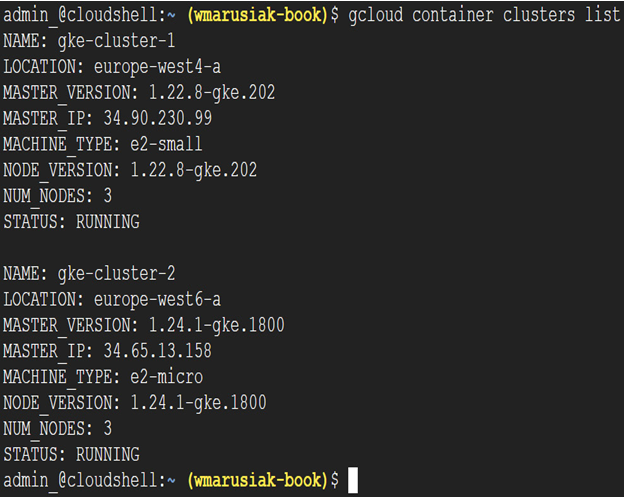Click the blinking cursor at bottom prompt
The width and height of the screenshot is (625, 497).
(353, 481)
